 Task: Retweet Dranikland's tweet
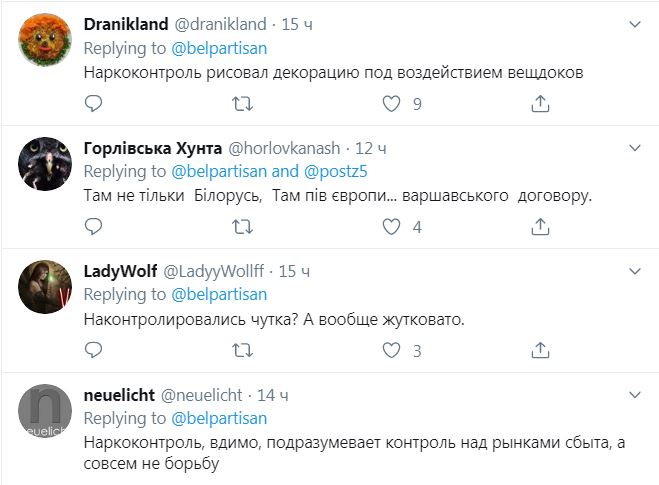coord(242,103)
